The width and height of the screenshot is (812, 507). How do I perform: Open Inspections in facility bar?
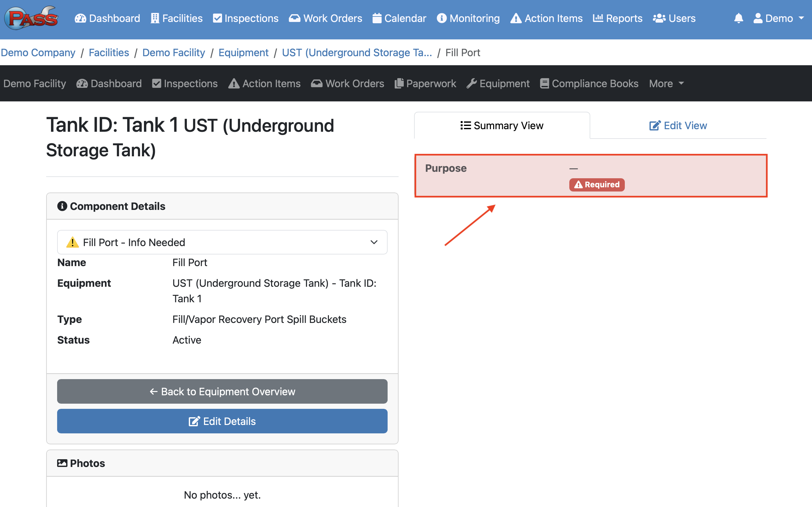pos(185,83)
